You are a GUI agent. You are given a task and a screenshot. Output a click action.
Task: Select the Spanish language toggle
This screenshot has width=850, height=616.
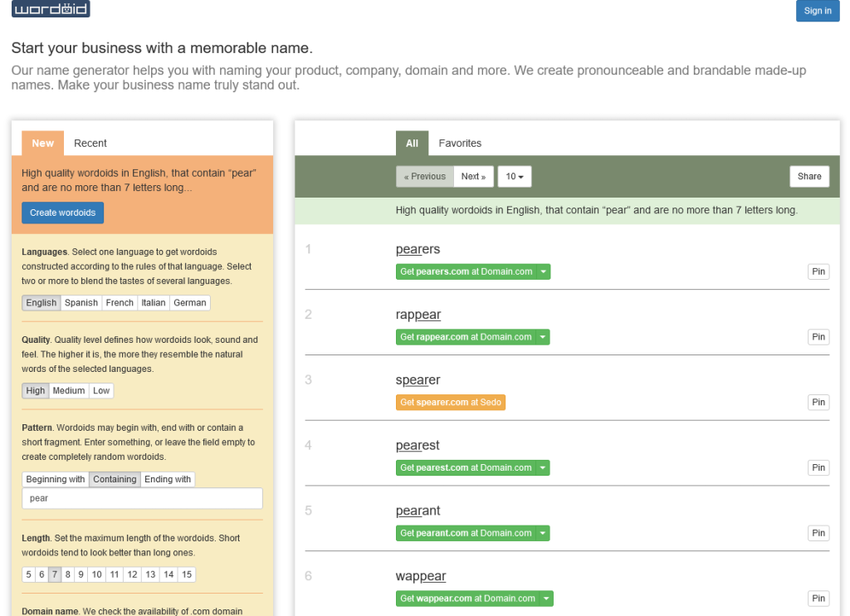(x=81, y=302)
